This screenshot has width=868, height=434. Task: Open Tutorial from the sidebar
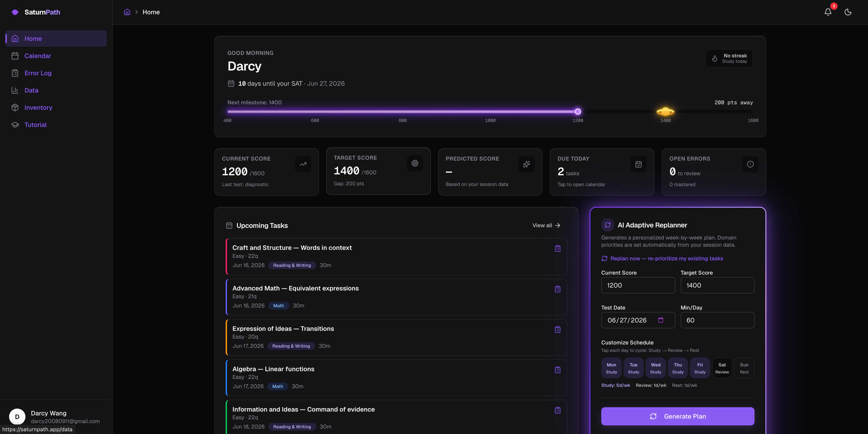tap(56, 124)
